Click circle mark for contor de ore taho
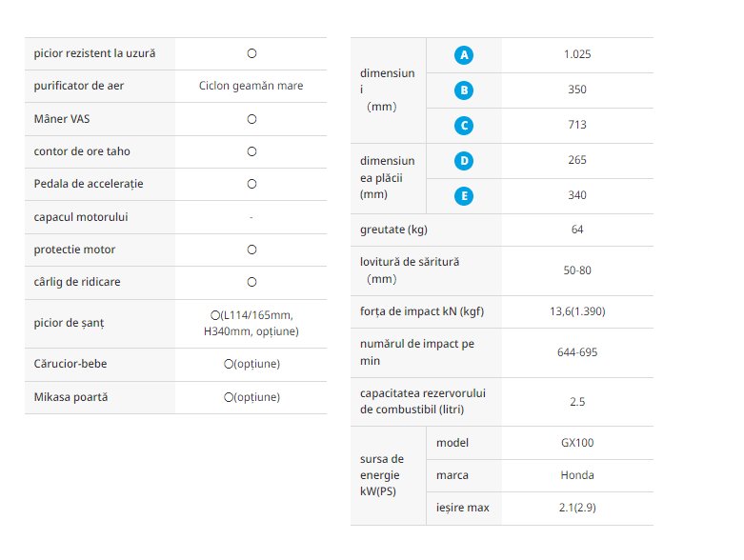This screenshot has height=560, width=744. point(251,151)
